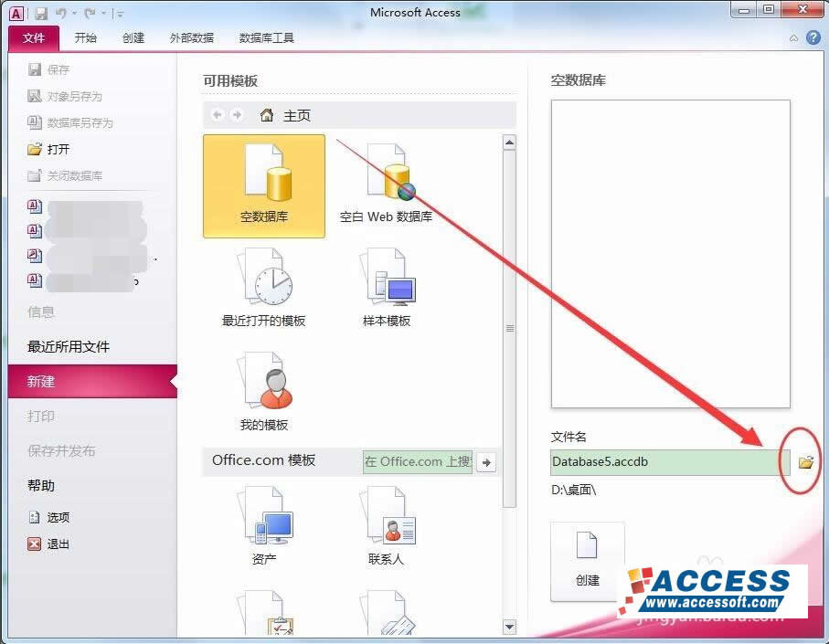Click the Access application icon in title bar
The width and height of the screenshot is (829, 644).
coord(16,14)
